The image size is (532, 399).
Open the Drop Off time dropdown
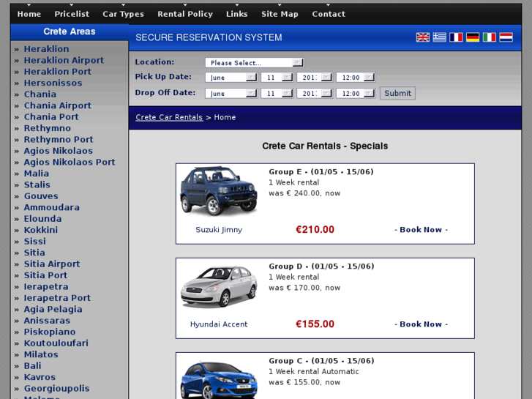356,94
